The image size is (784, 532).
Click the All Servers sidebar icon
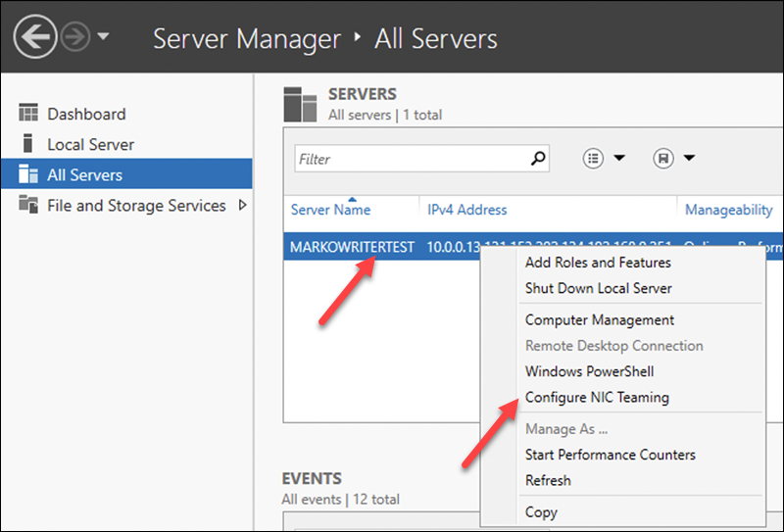point(28,174)
